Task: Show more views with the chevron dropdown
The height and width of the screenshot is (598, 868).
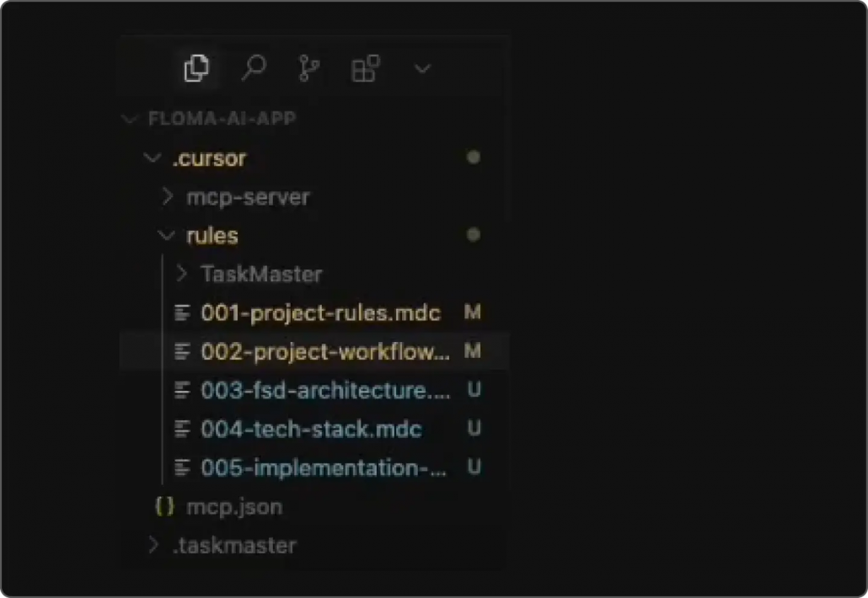Action: [422, 69]
